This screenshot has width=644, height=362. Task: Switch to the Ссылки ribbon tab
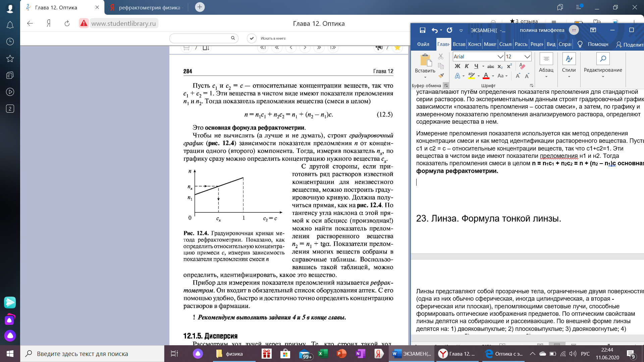[505, 44]
